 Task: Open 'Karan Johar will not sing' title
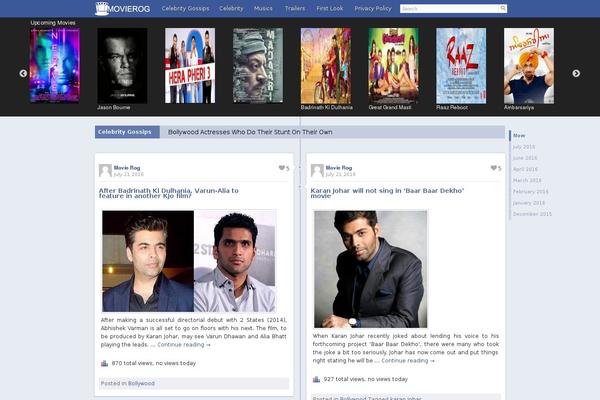tap(387, 193)
